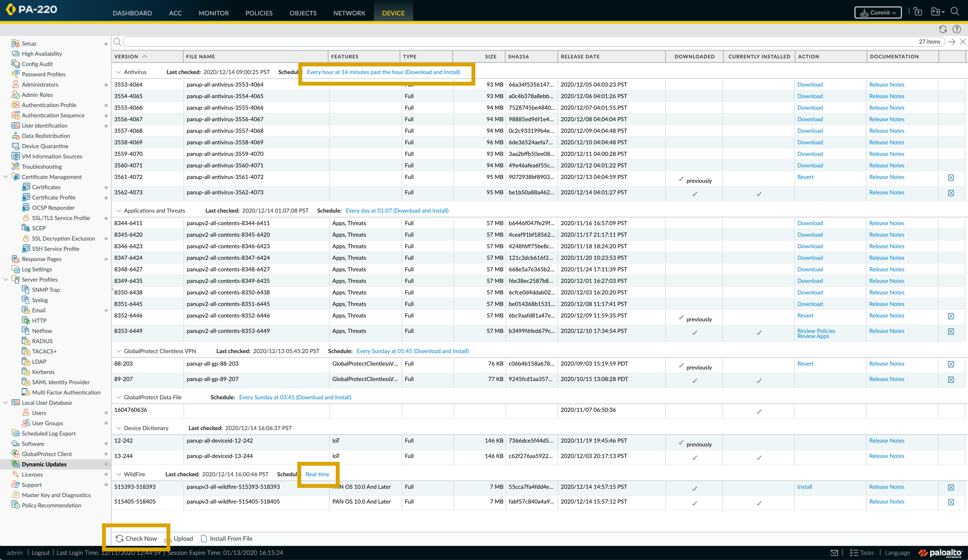Click the refresh icon below Commit
The height and width of the screenshot is (560, 968).
[943, 29]
